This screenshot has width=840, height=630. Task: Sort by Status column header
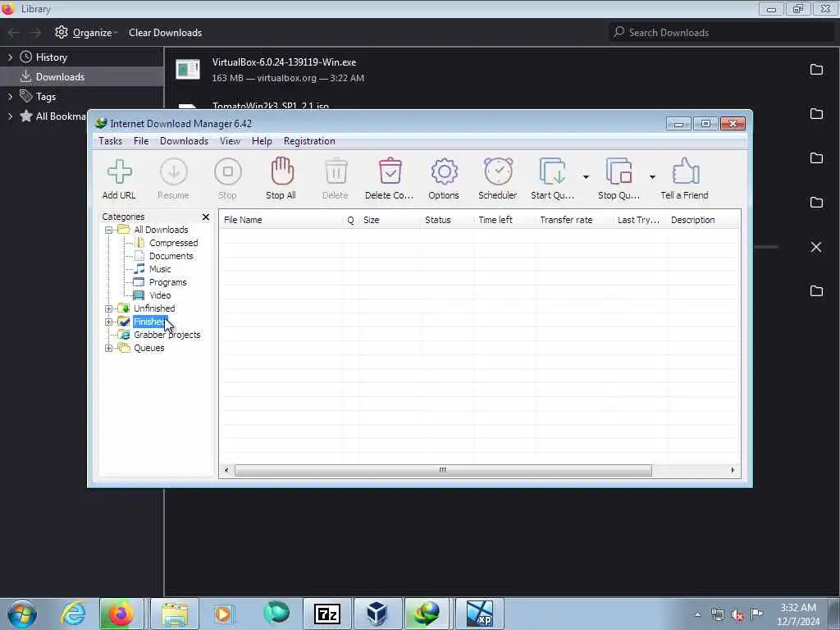click(x=447, y=220)
